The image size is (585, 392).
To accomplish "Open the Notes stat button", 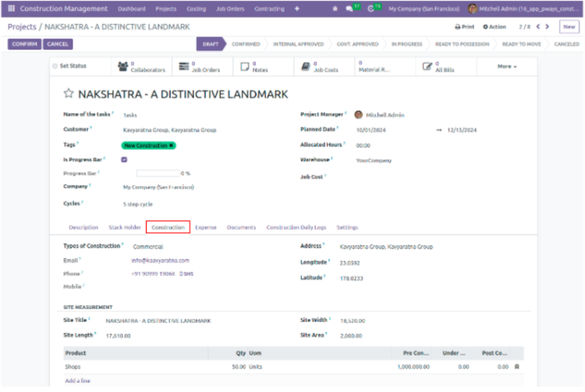I will pyautogui.click(x=254, y=67).
